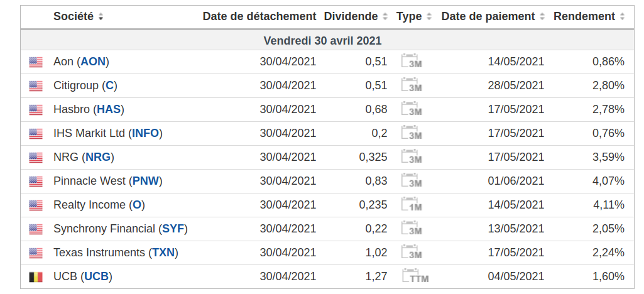The height and width of the screenshot is (294, 644).
Task: Click the 0,83 dividend for Pinnacle West
Action: pyautogui.click(x=376, y=181)
